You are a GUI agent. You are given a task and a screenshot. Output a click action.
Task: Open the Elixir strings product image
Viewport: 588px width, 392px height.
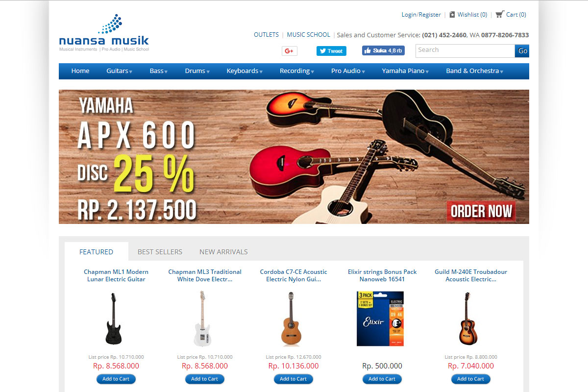[x=380, y=318]
